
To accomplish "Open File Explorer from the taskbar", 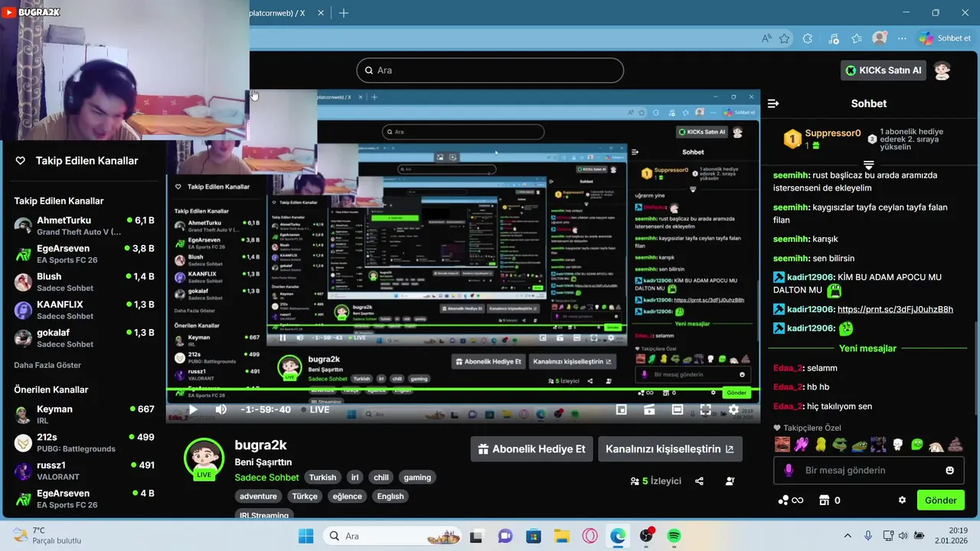I will (562, 536).
